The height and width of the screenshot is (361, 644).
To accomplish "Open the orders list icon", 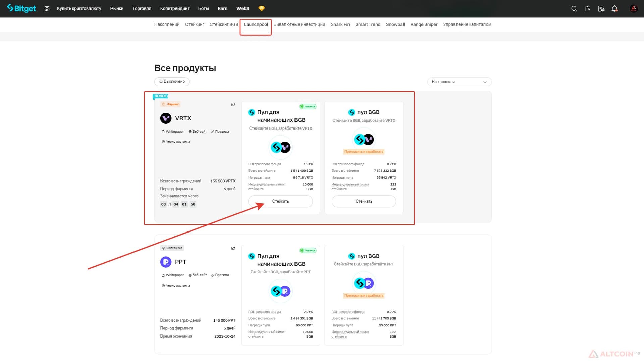I will [601, 9].
